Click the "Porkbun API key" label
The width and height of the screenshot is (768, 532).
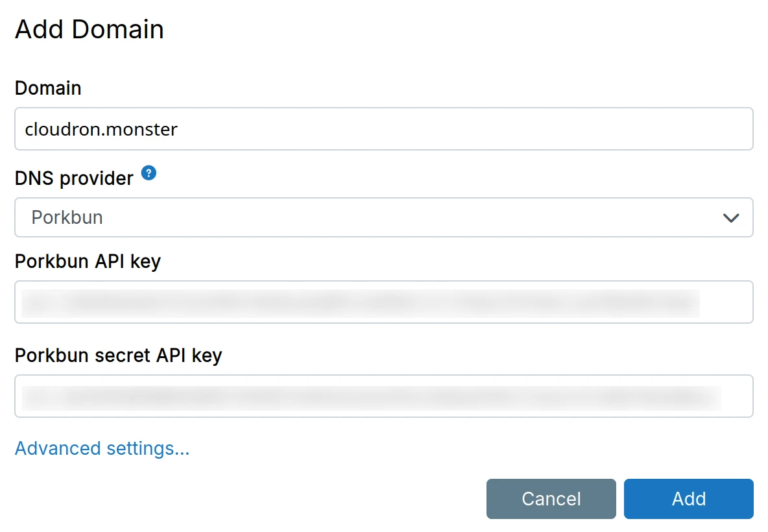click(x=88, y=261)
